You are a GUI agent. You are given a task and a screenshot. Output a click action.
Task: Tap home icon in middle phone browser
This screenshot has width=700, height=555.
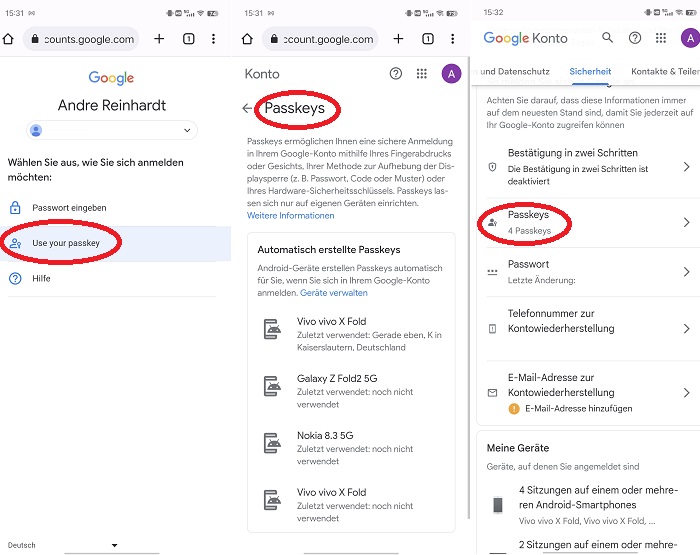coord(247,39)
